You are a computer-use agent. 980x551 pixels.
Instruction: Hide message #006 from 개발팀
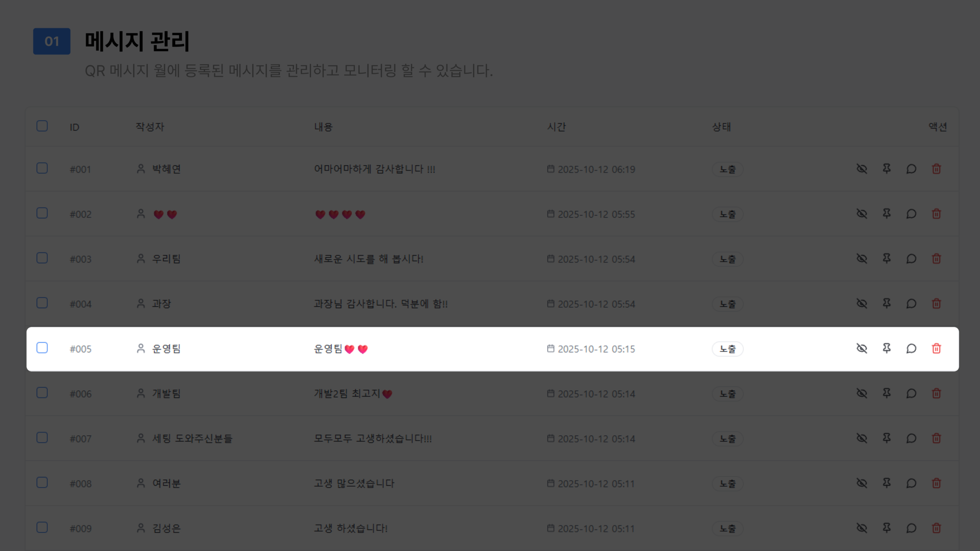click(x=862, y=393)
